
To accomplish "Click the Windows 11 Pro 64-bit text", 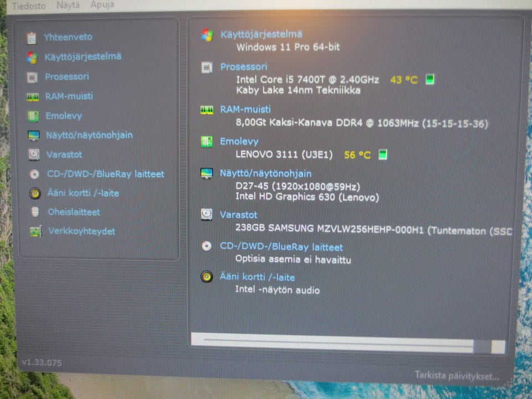I will 288,47.
